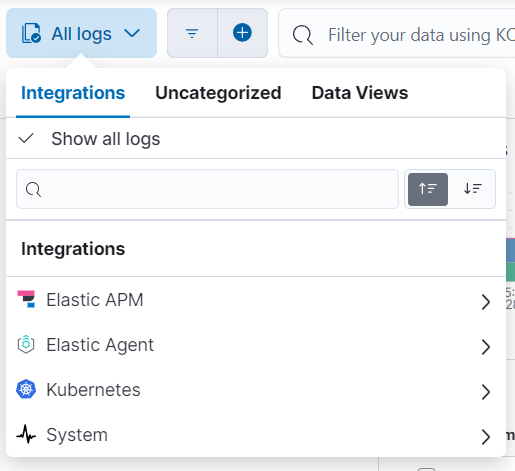This screenshot has height=471, width=515.
Task: Select Show all logs option
Action: pyautogui.click(x=256, y=139)
